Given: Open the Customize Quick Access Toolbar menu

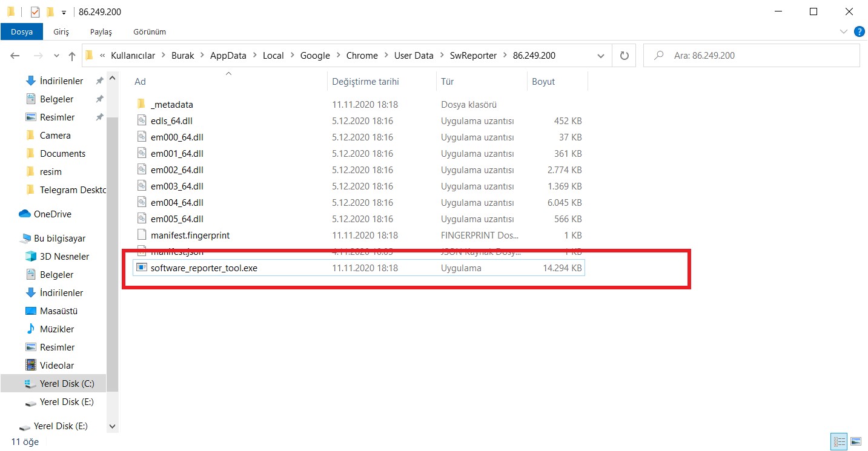Looking at the screenshot, I should (64, 11).
